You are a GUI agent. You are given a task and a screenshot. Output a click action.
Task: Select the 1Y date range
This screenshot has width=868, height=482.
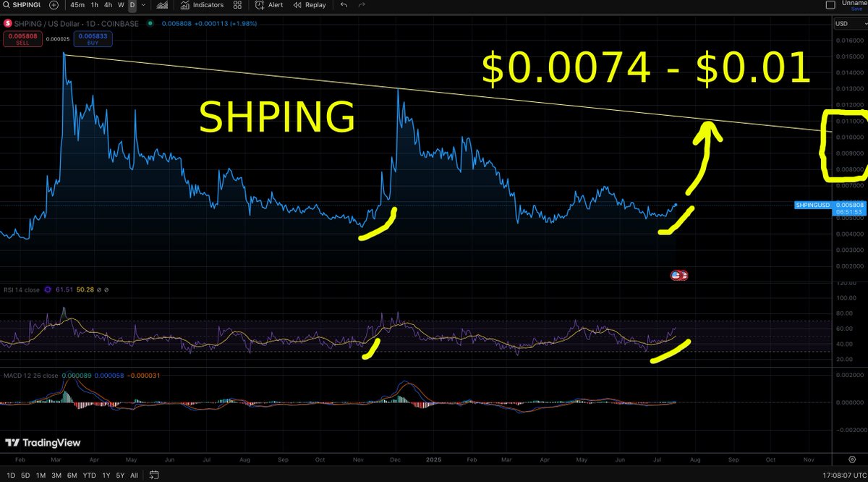pyautogui.click(x=106, y=475)
